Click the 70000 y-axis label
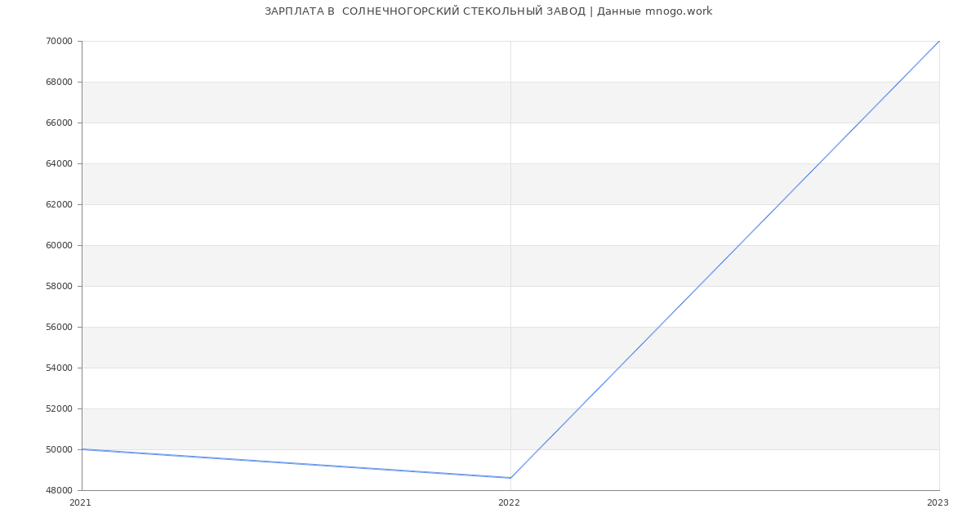This screenshot has height=531, width=980. coord(59,41)
